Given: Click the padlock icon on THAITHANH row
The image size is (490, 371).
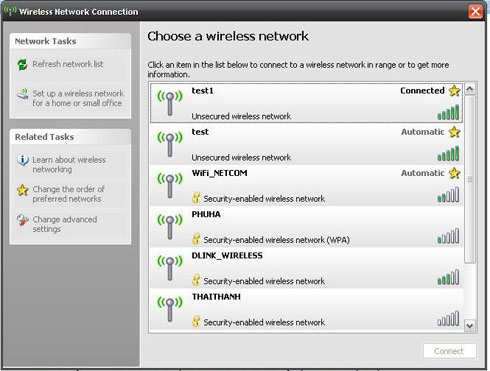Looking at the screenshot, I should point(196,321).
